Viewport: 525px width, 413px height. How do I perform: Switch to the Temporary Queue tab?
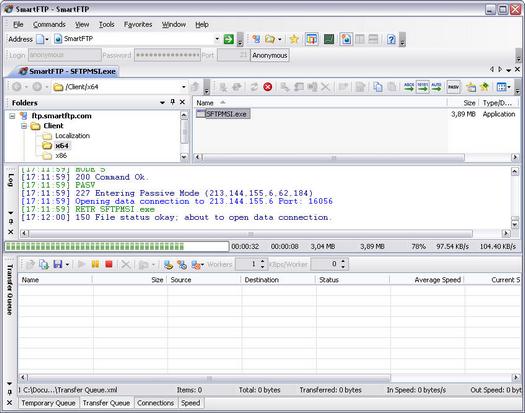click(49, 403)
